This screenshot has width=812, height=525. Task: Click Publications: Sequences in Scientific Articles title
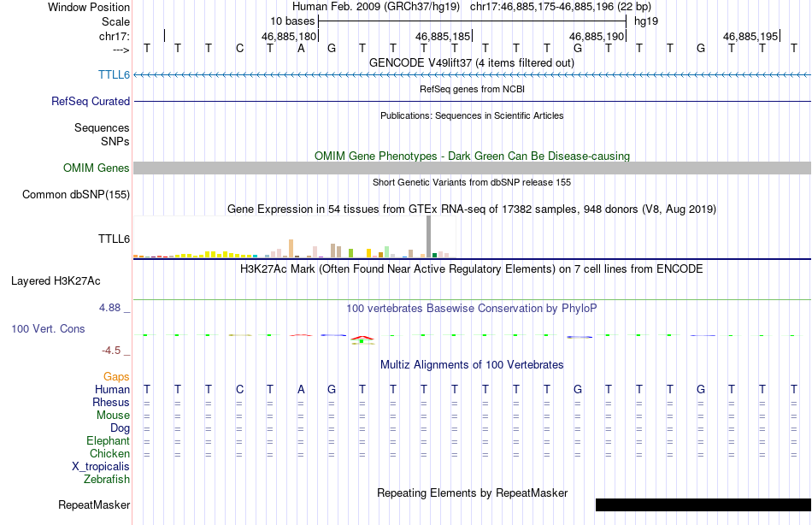[472, 115]
